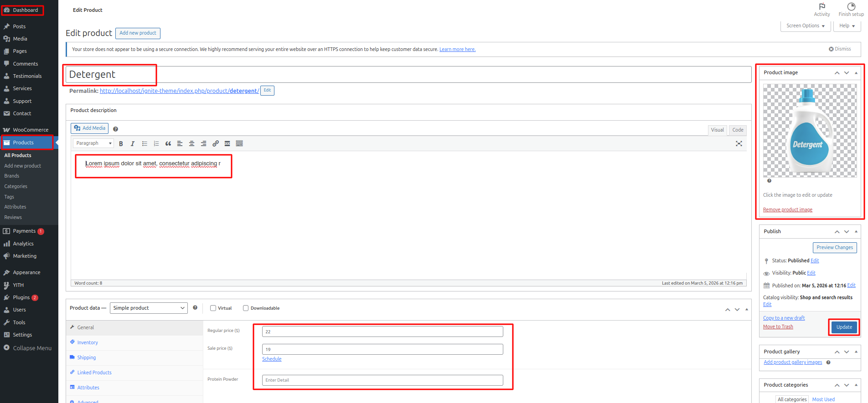Open the Activity flag panel
Screen dimensions: 868x403
[x=822, y=10]
